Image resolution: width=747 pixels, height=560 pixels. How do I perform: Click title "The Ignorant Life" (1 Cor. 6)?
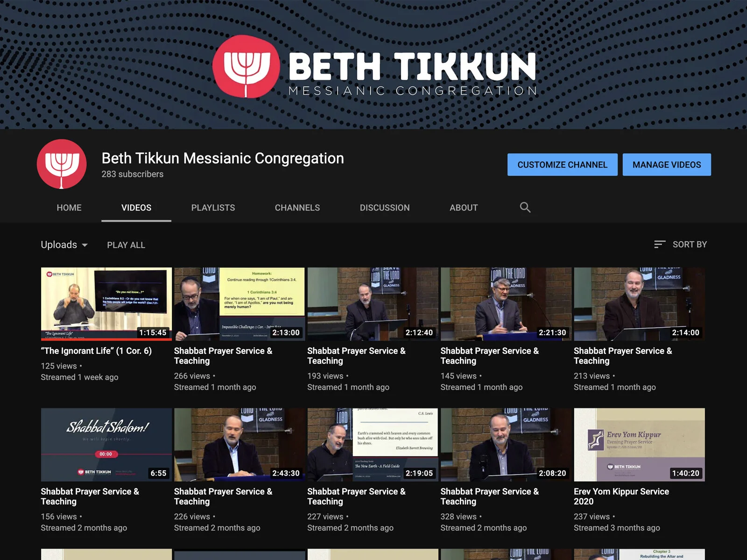(x=96, y=351)
